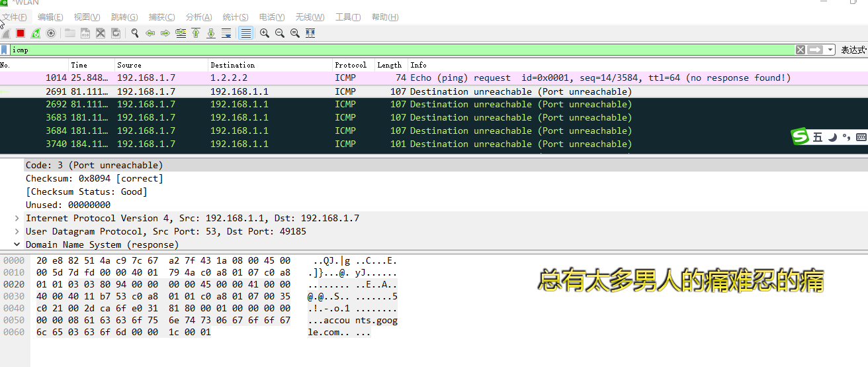Viewport: 868px width, 367px height.
Task: Apply the display filter arrow
Action: click(815, 50)
